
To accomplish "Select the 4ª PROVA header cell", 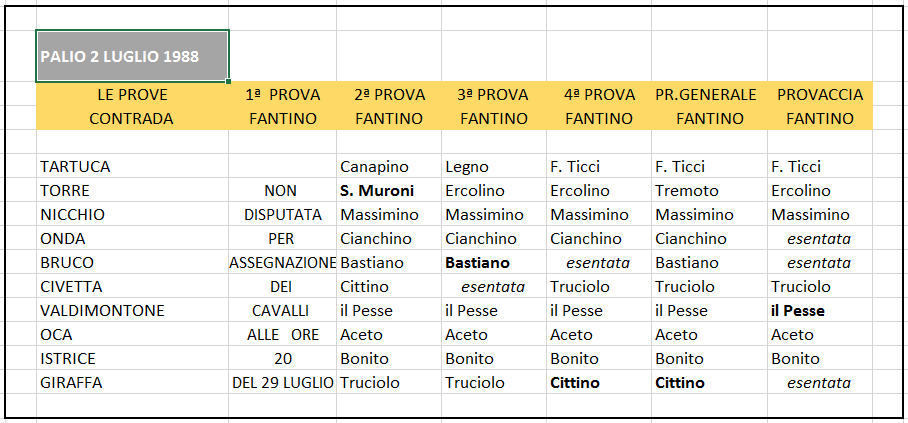I will [x=599, y=94].
